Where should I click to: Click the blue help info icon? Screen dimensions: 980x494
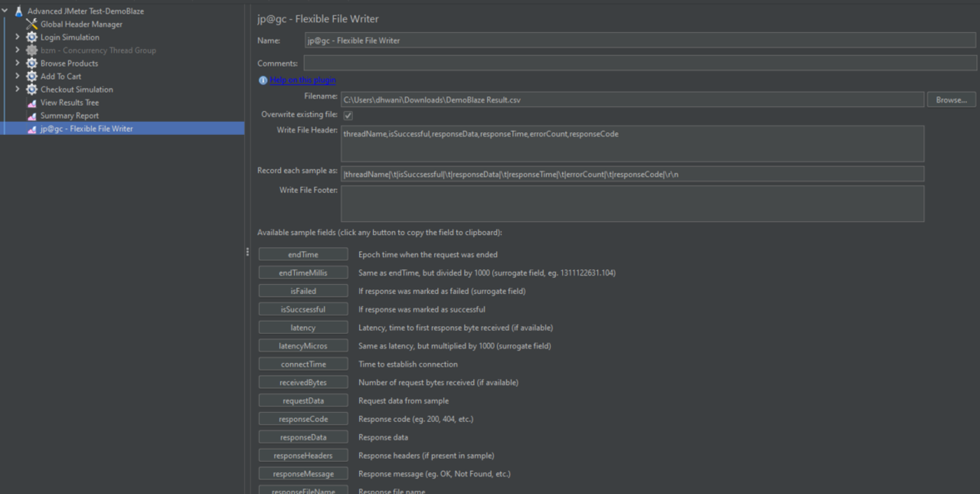pyautogui.click(x=262, y=80)
